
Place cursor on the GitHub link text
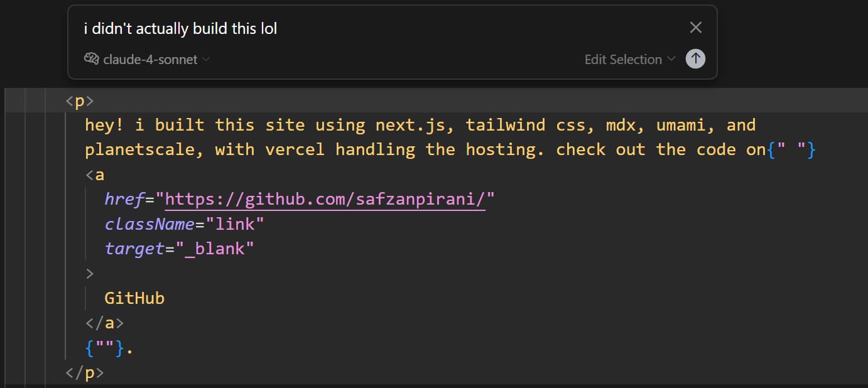click(134, 298)
